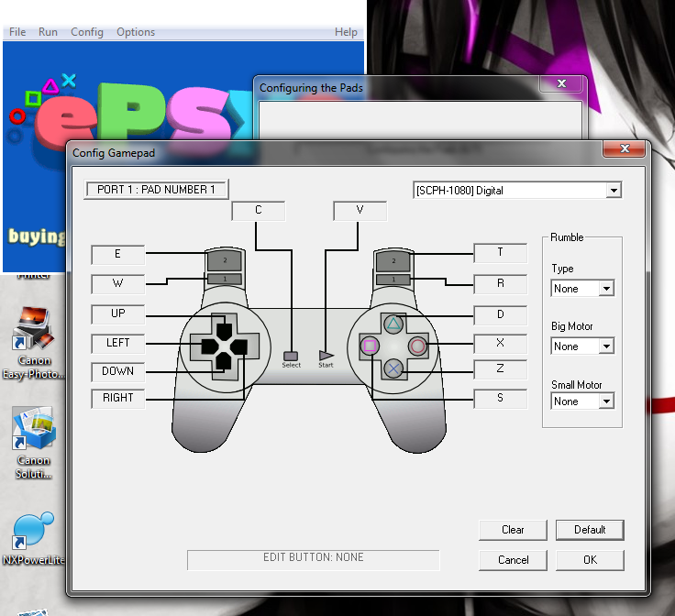Edit the R2 key binding field T
This screenshot has width=675, height=616.
[500, 252]
